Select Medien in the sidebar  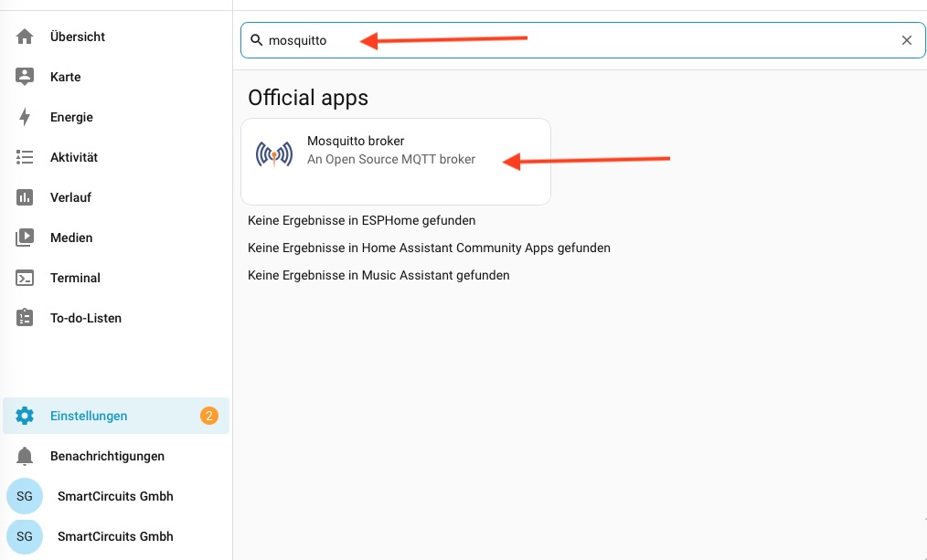[x=116, y=238]
